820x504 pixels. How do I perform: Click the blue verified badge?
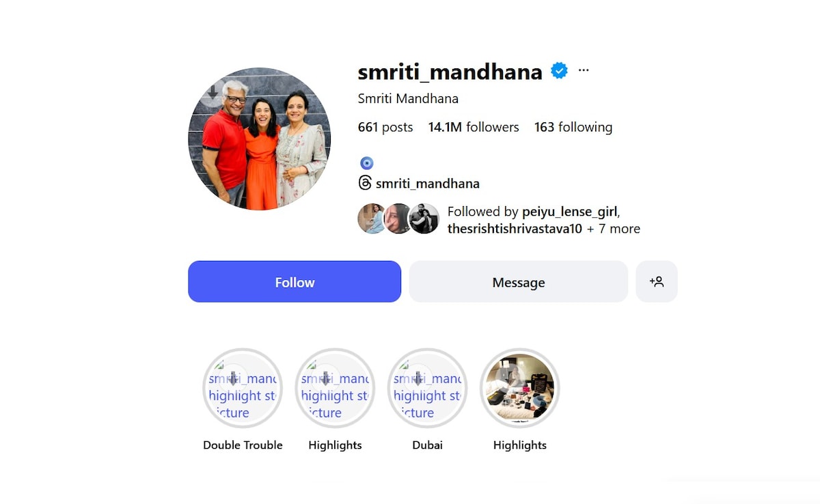click(x=560, y=70)
